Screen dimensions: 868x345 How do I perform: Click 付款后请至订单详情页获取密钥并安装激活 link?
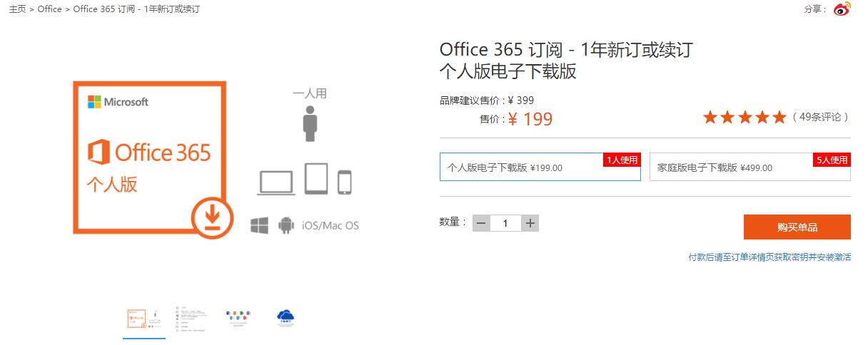pyautogui.click(x=769, y=257)
